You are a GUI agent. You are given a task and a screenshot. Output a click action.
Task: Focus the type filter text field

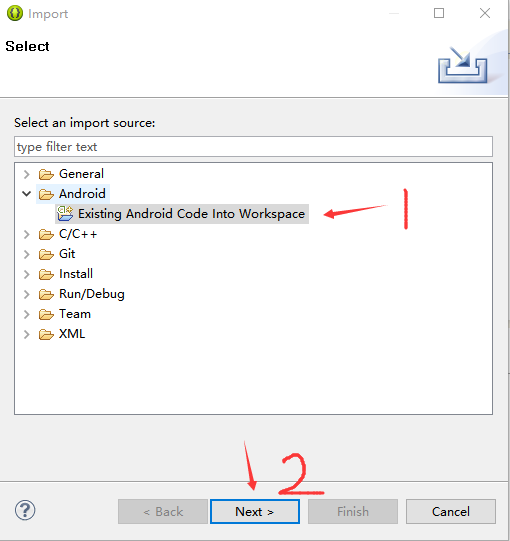253,147
